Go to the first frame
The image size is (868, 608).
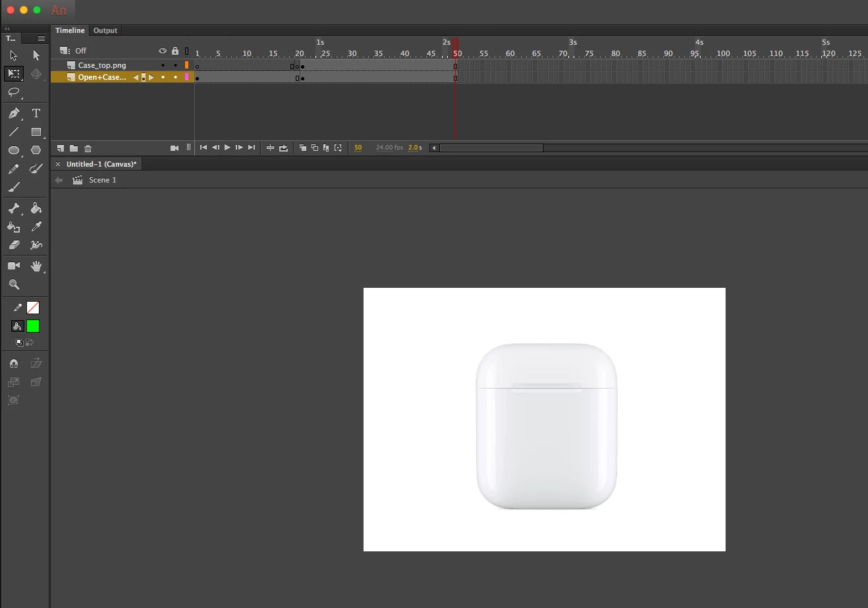(x=203, y=148)
